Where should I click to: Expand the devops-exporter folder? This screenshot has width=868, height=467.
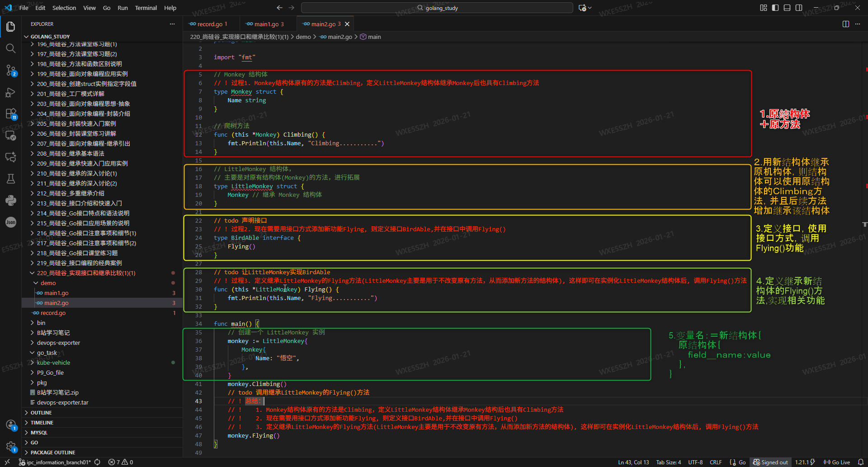pyautogui.click(x=102, y=343)
